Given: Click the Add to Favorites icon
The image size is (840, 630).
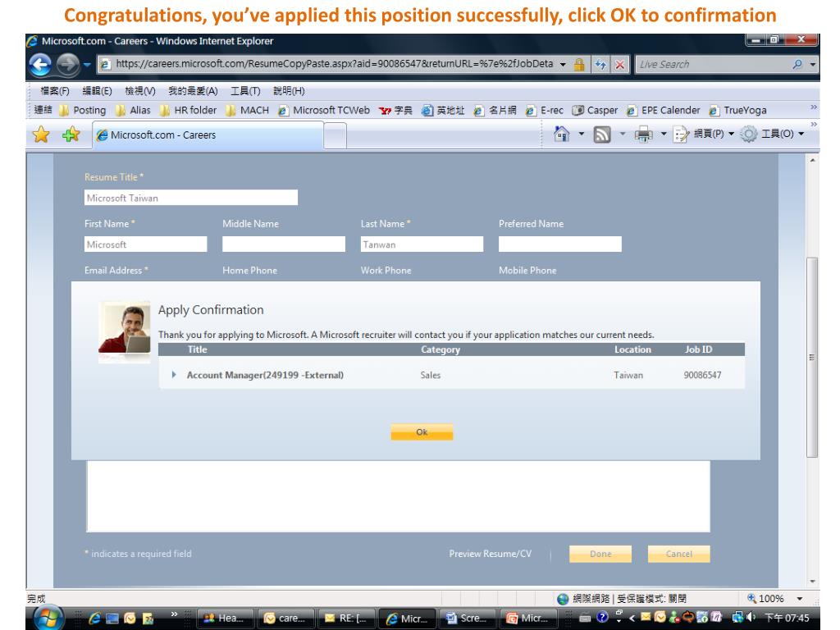Looking at the screenshot, I should (x=71, y=135).
